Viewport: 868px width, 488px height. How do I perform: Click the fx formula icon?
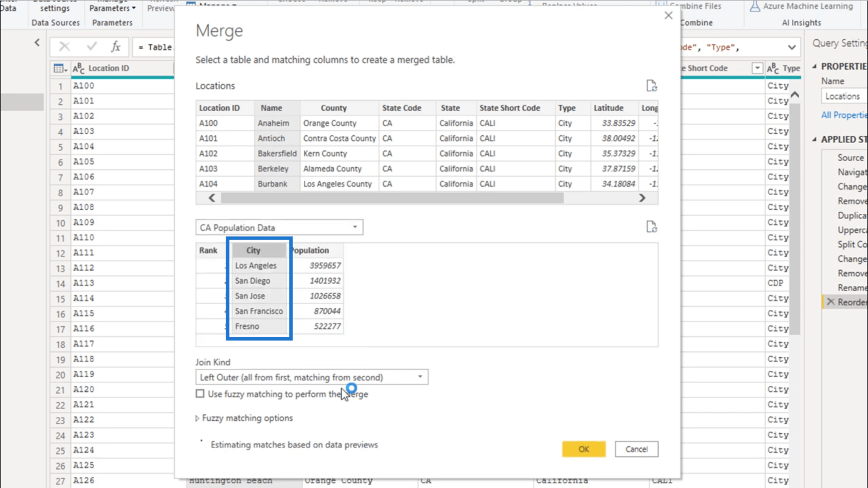[x=116, y=47]
